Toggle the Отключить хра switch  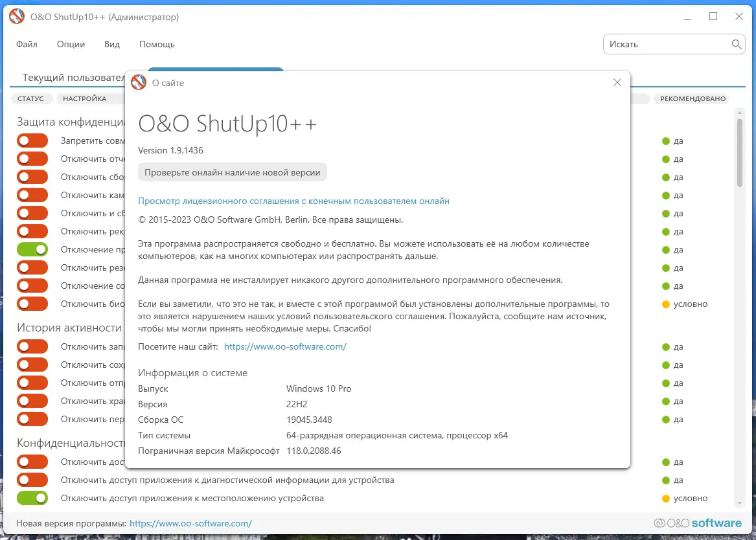pos(32,401)
